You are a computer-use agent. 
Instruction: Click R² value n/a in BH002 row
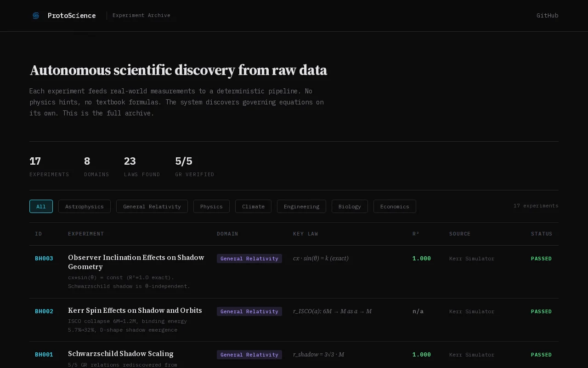point(418,311)
